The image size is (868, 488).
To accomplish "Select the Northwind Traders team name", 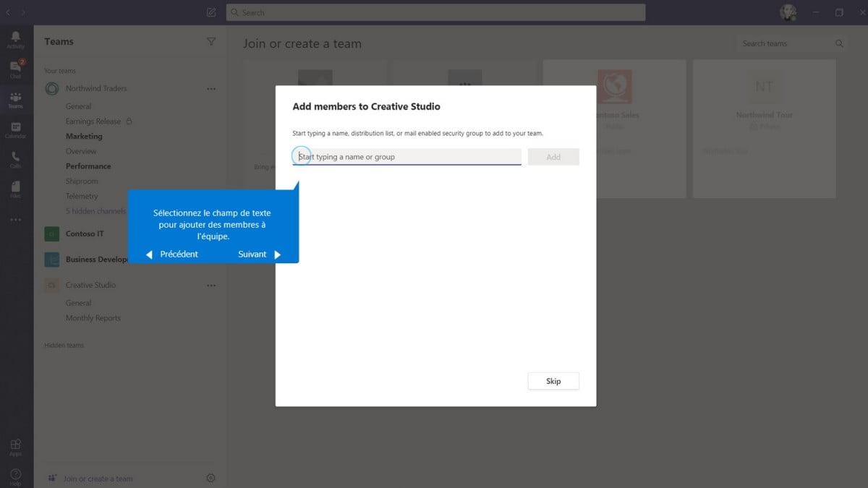I will pos(96,88).
